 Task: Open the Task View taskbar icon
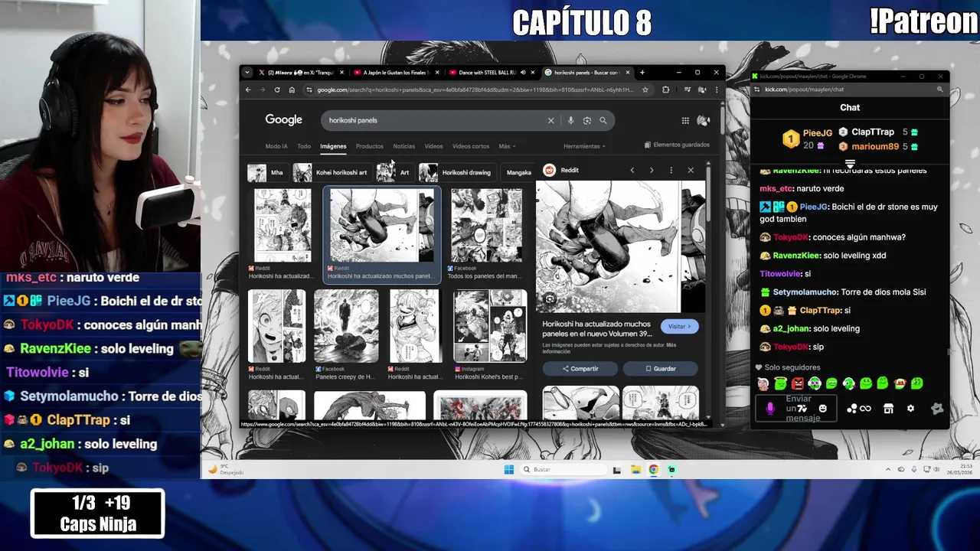tap(617, 470)
